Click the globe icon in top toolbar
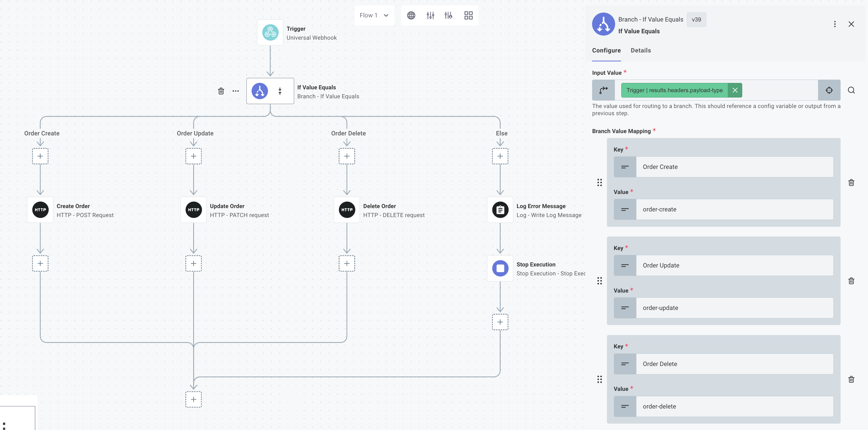 (411, 16)
